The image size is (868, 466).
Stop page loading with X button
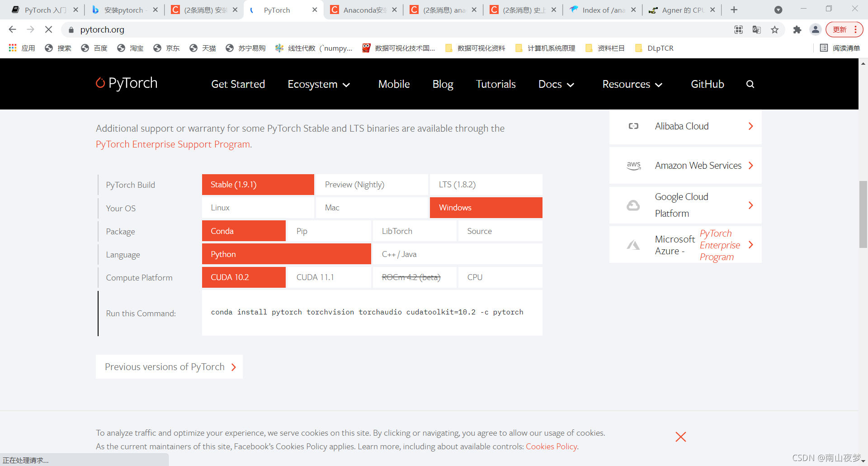click(x=48, y=29)
